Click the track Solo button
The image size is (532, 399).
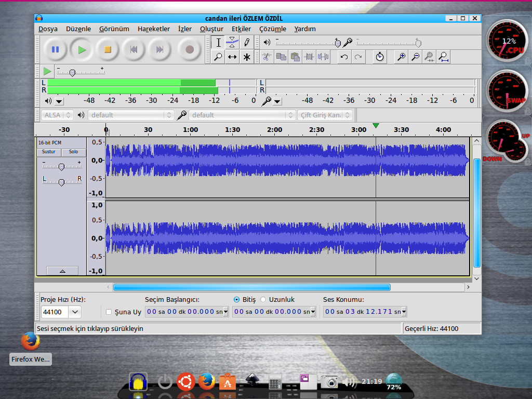[x=73, y=152]
